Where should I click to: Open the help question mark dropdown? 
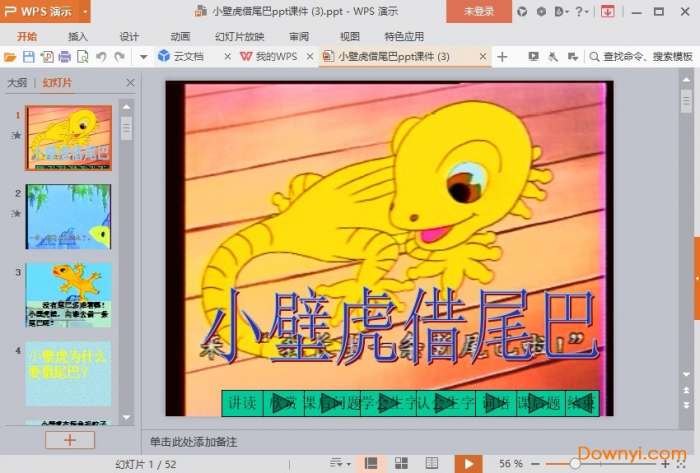(x=582, y=12)
